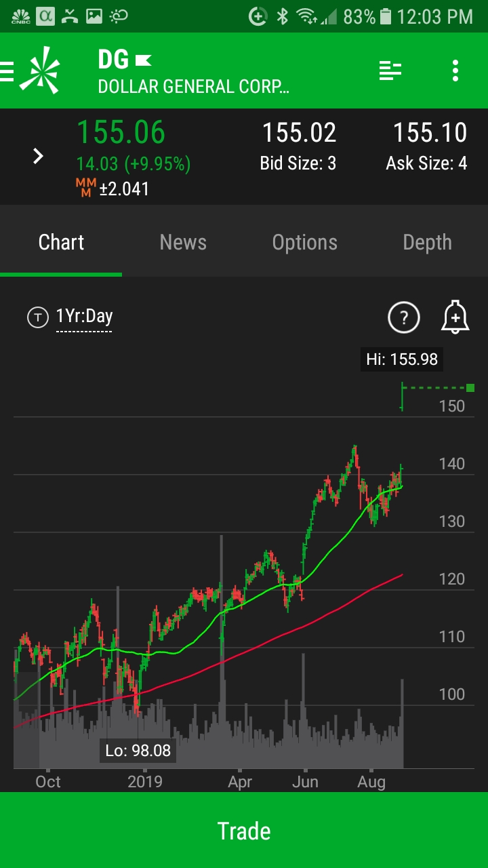
Task: Tap the MM market maker move indicator
Action: point(85,188)
